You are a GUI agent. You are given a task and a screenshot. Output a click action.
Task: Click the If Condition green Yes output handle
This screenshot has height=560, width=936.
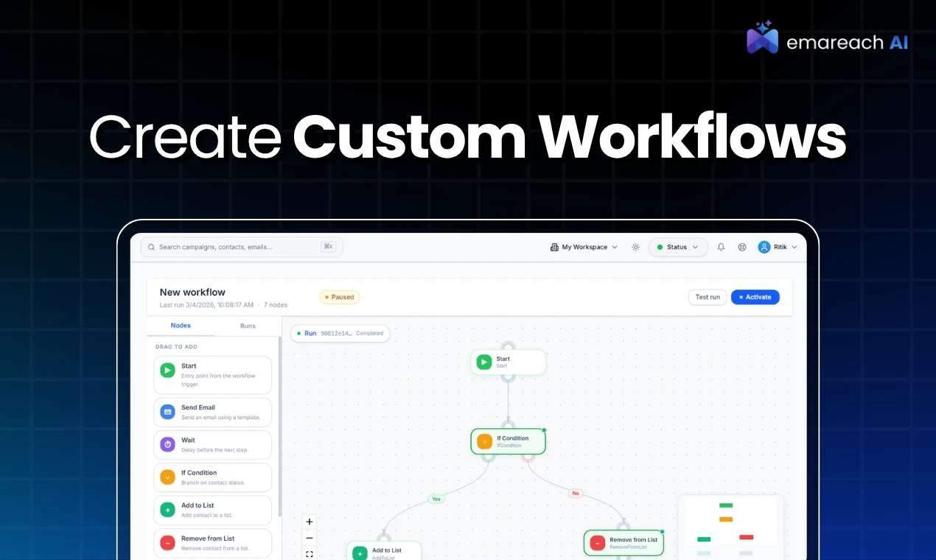click(x=488, y=457)
